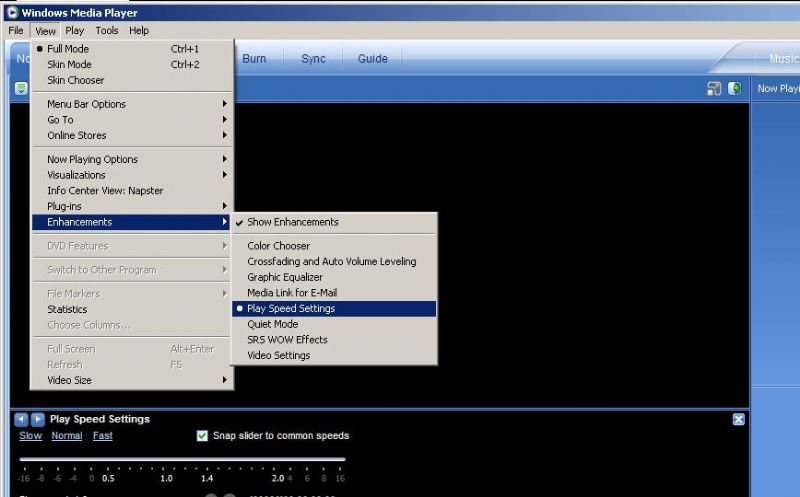The image size is (800, 497).
Task: Open Video Settings enhancement
Action: (x=334, y=356)
